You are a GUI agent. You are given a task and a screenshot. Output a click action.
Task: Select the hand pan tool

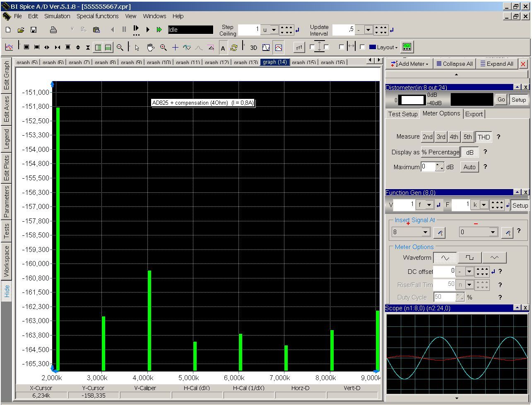pyautogui.click(x=150, y=48)
